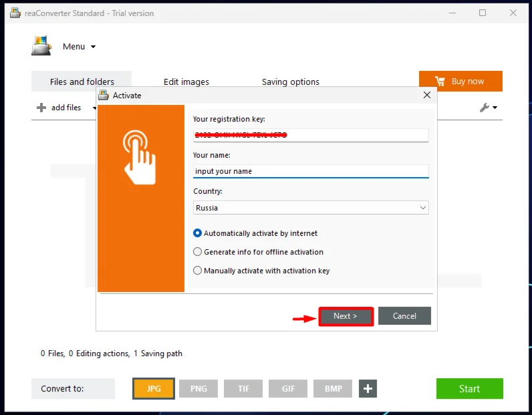
Task: Click the wrench settings icon
Action: tap(485, 108)
